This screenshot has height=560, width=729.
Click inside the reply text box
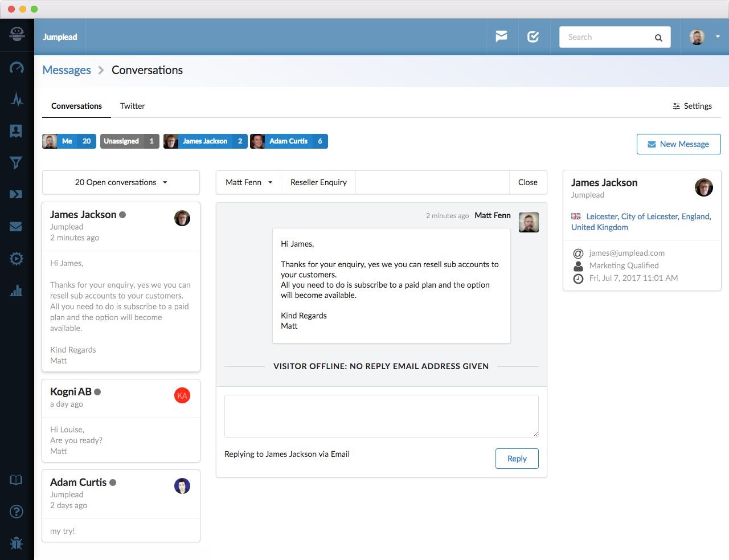(382, 416)
